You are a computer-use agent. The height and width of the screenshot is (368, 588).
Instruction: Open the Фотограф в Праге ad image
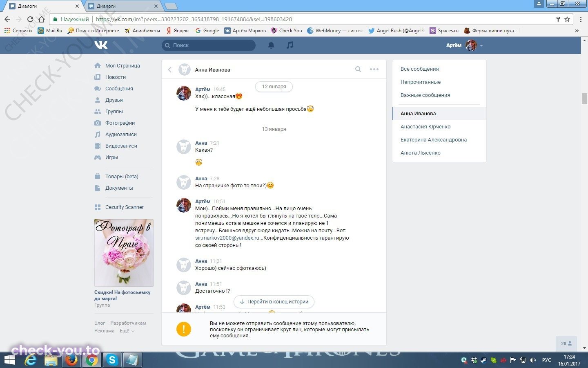pyautogui.click(x=124, y=253)
